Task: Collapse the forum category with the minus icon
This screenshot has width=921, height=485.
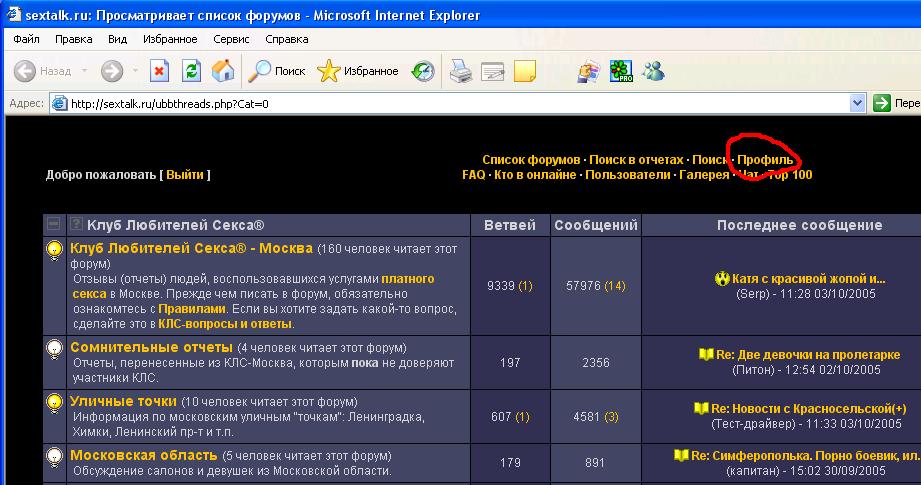Action: (54, 225)
